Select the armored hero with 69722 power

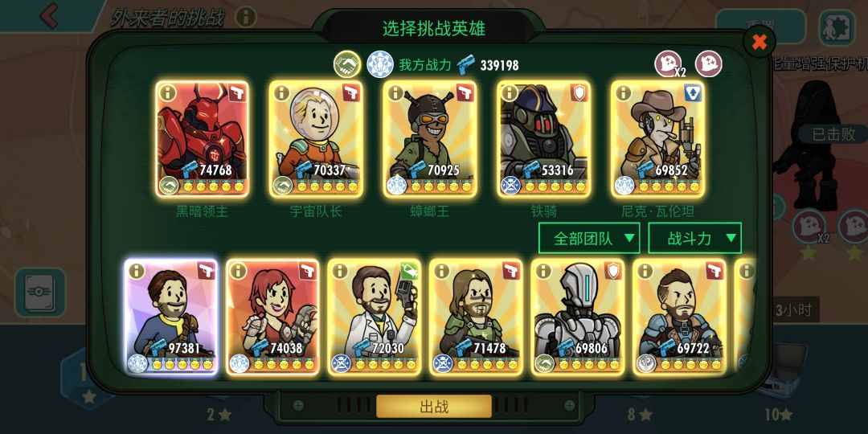tap(680, 317)
